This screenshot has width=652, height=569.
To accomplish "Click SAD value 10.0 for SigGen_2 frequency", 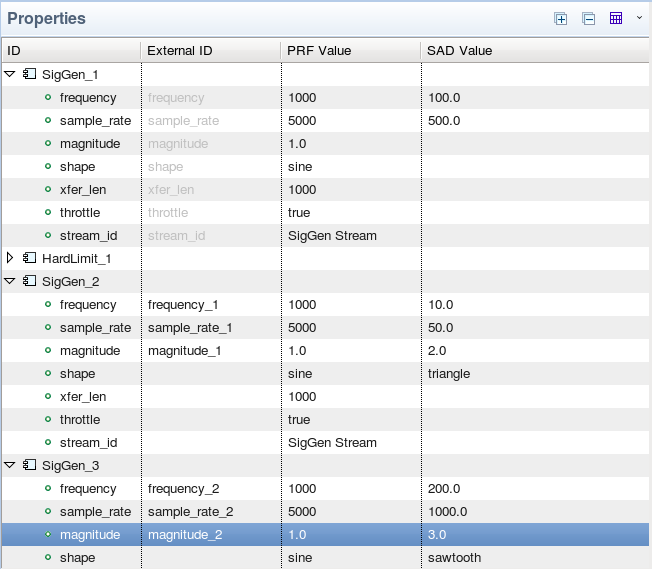I will click(x=441, y=305).
